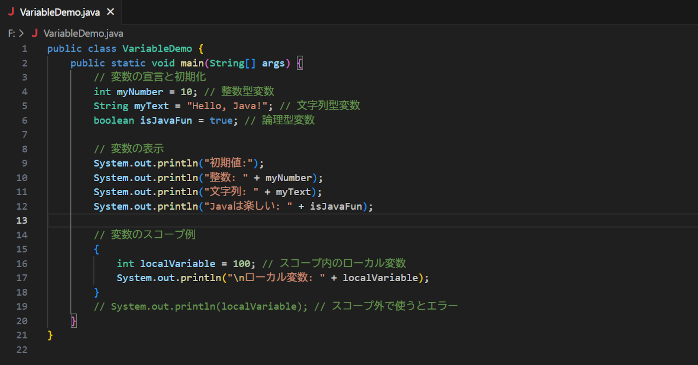Image resolution: width=698 pixels, height=365 pixels.
Task: Click the boolean keyword on line 6
Action: 114,120
